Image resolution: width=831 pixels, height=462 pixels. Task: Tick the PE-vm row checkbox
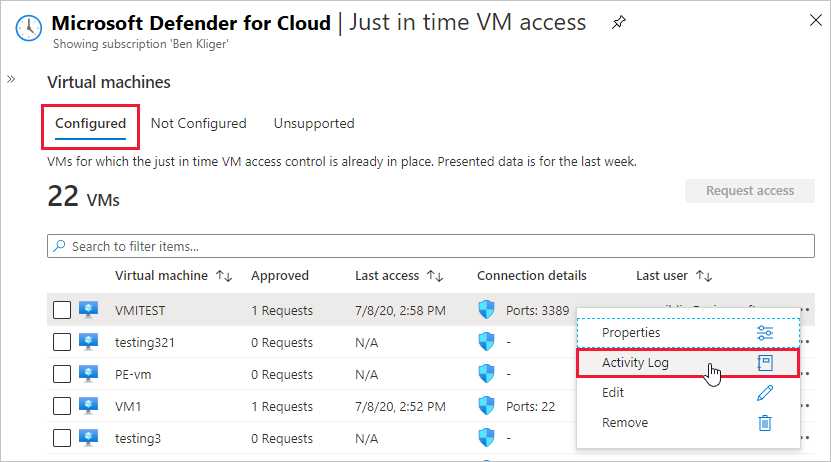coord(62,375)
